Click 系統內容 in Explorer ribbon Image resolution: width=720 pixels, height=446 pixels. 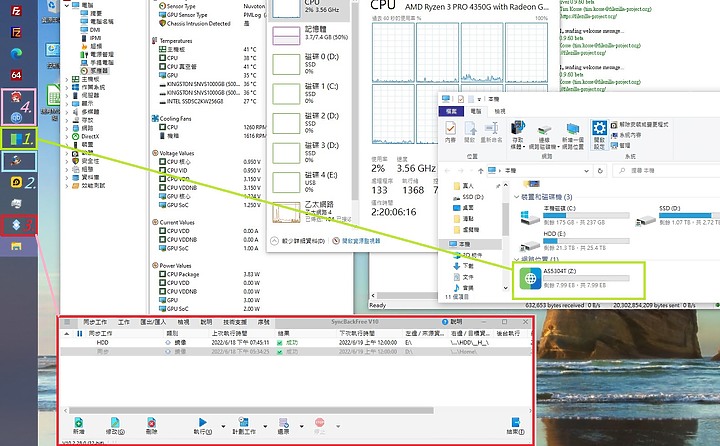click(x=626, y=135)
